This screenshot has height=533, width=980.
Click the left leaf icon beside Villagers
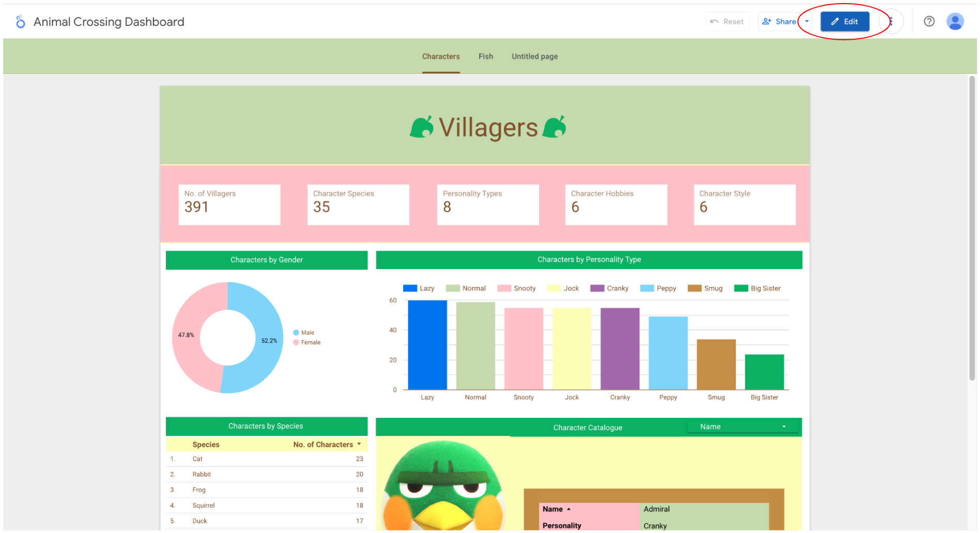tap(422, 127)
